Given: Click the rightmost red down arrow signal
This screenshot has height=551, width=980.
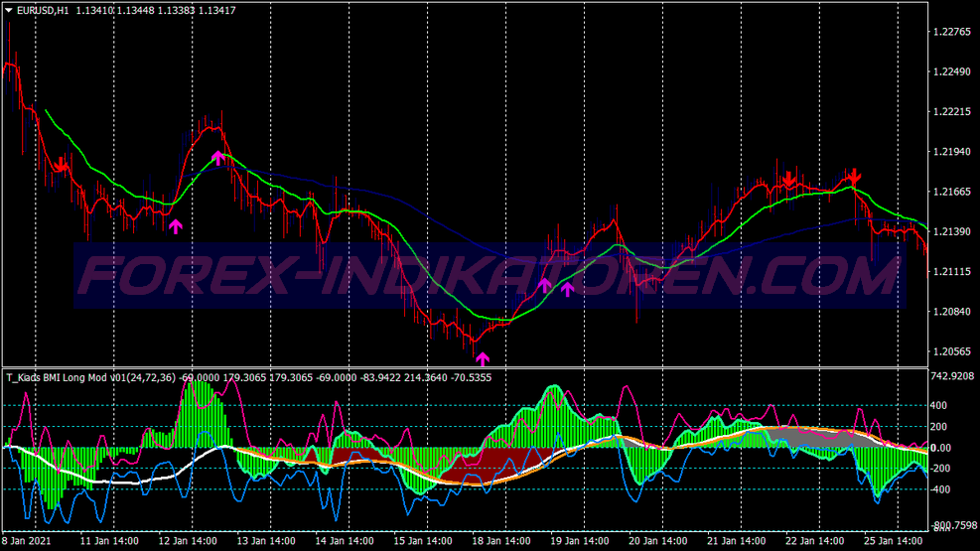Looking at the screenshot, I should (853, 177).
